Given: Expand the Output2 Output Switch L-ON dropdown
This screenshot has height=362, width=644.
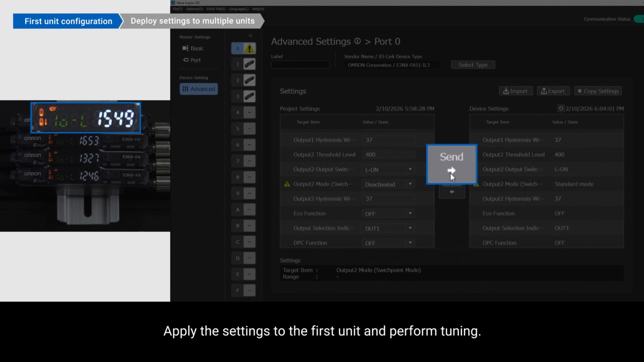Looking at the screenshot, I should click(388, 169).
